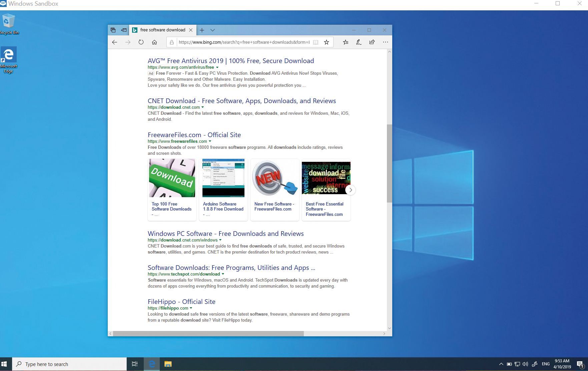
Task: Open Software Downloads: Free Programs result
Action: (231, 268)
